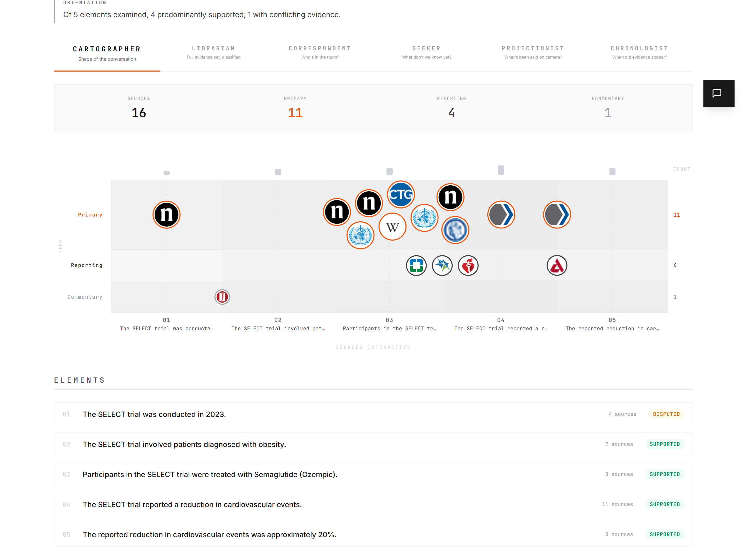Click the Commentary stat '1' in the summary

[608, 113]
